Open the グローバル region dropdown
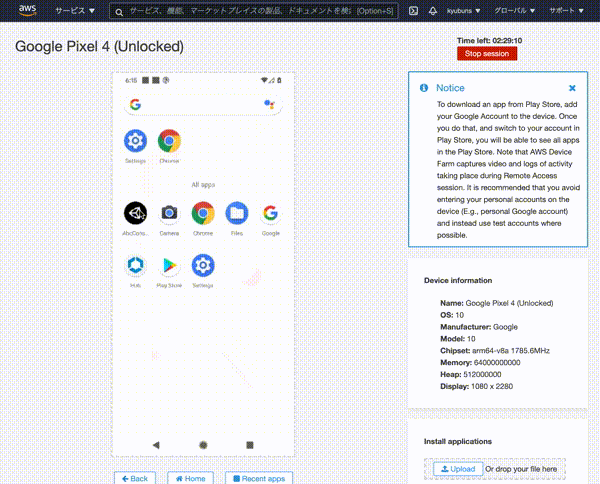 [x=515, y=11]
